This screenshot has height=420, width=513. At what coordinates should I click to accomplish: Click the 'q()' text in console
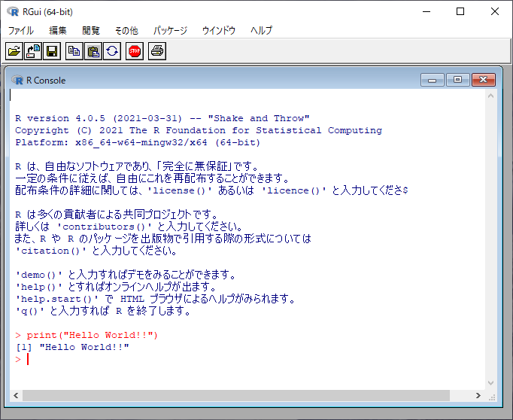coord(29,311)
